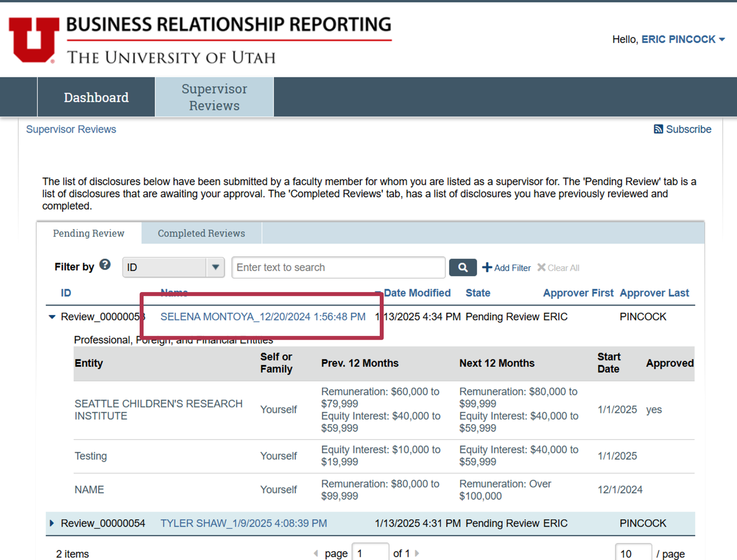Click the Testing entity cell
The width and height of the screenshot is (737, 560).
(x=91, y=456)
